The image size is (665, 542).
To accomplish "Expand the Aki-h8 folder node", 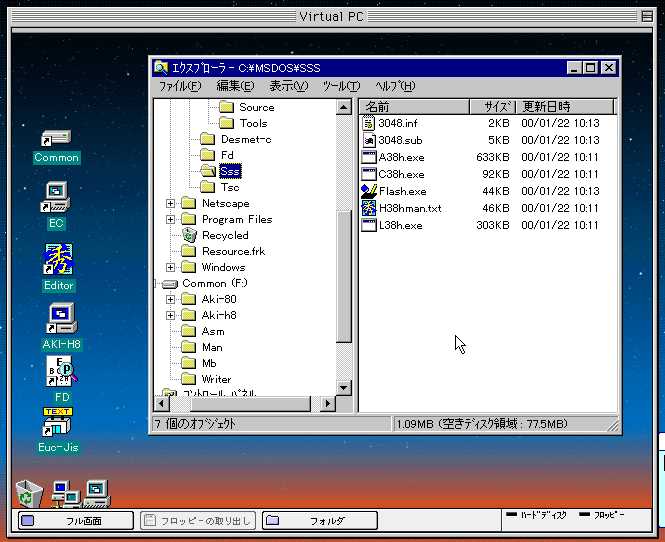I will [x=170, y=316].
